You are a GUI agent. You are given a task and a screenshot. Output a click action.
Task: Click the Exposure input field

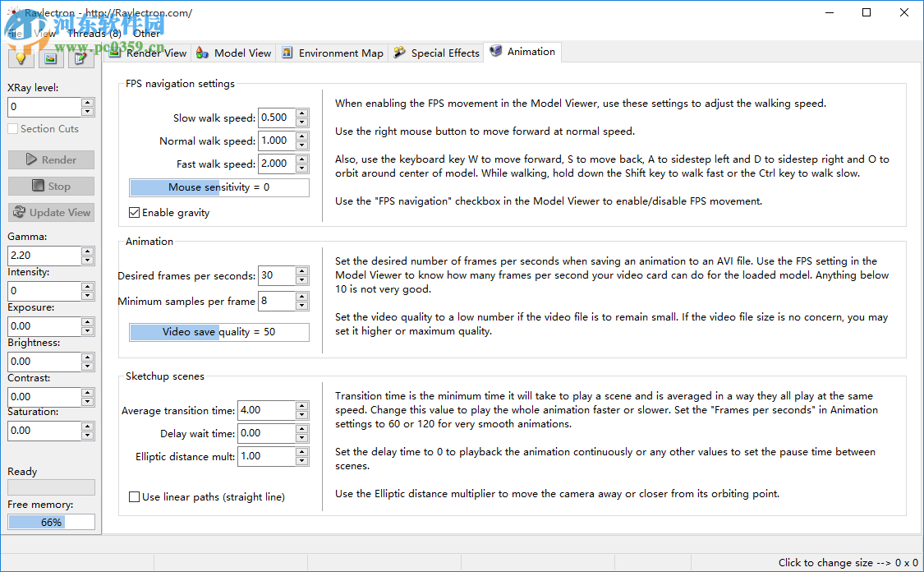(x=44, y=326)
